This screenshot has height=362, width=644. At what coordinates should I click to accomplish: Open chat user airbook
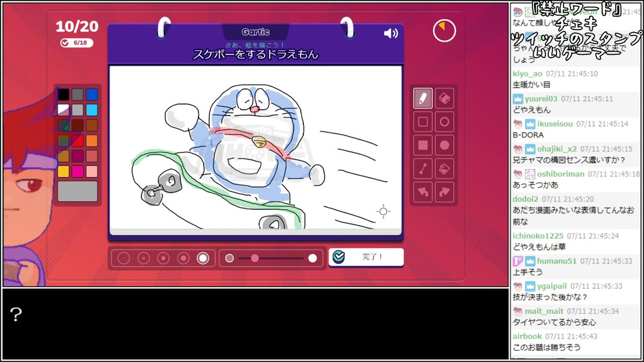(527, 336)
